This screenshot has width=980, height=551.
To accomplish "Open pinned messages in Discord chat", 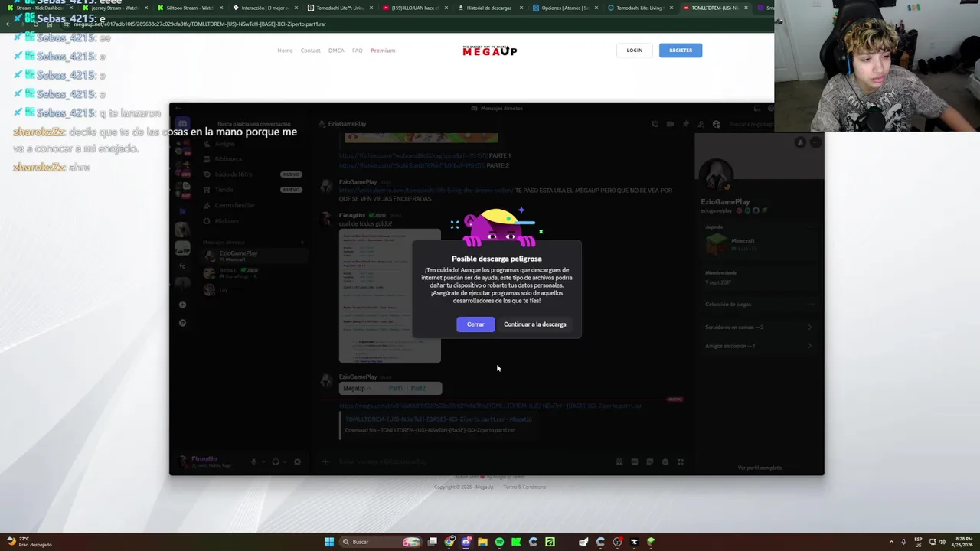I will (685, 124).
